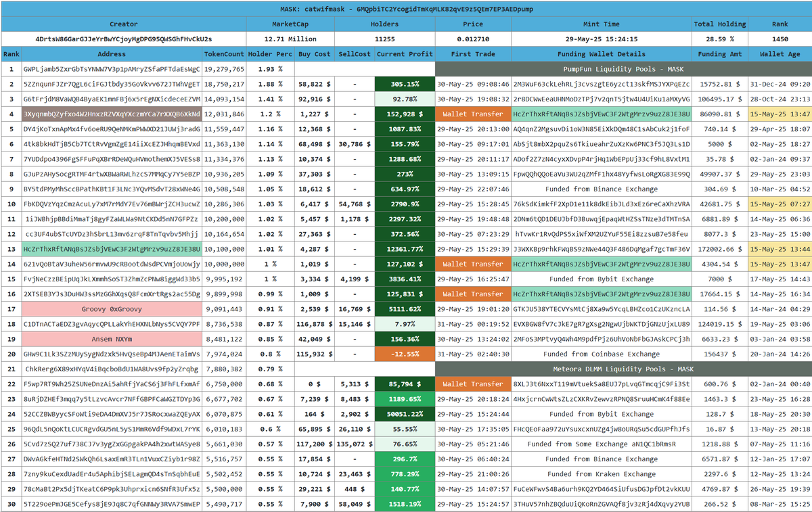Click profit cell 3836.41%
The image size is (812, 512).
404,279
